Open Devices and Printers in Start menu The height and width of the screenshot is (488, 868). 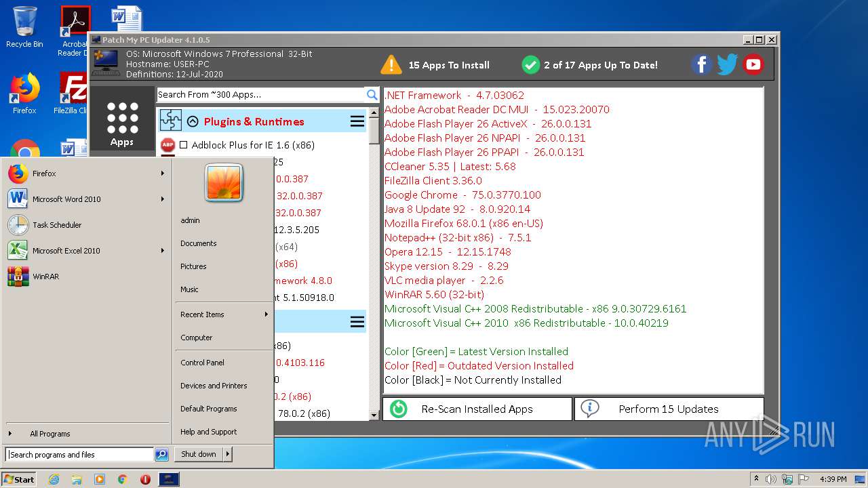[x=223, y=386]
